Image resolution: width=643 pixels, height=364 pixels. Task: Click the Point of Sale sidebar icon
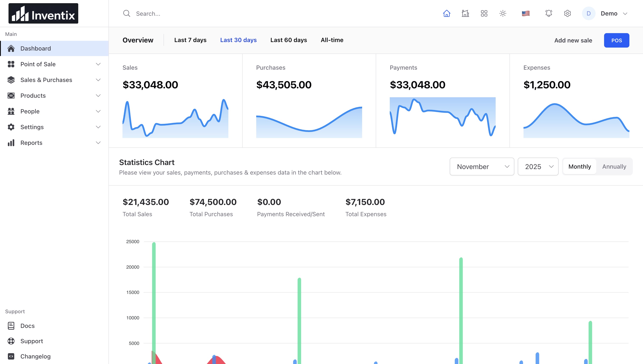coord(11,64)
